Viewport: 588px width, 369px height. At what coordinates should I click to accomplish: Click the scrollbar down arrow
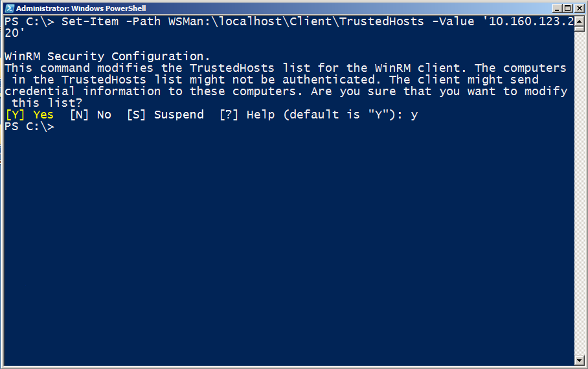(x=580, y=360)
